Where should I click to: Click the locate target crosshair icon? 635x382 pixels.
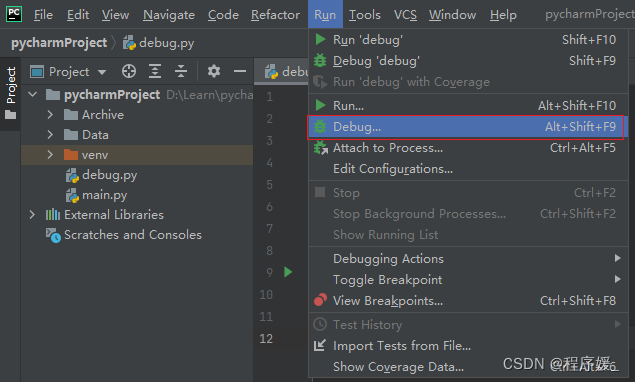tap(129, 72)
